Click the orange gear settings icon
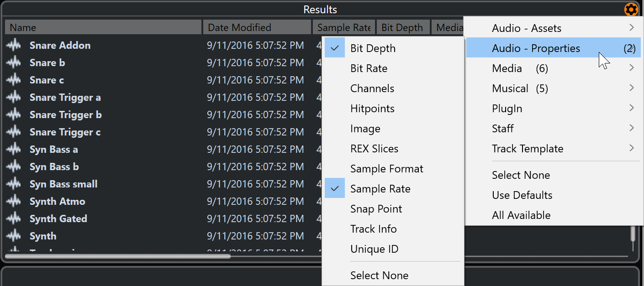 point(631,9)
